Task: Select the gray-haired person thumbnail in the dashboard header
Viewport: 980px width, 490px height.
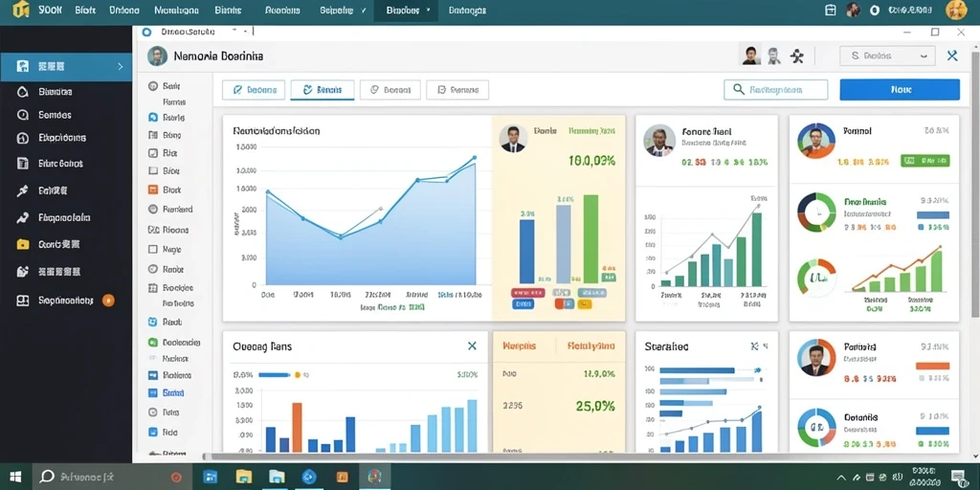Action: tap(773, 56)
